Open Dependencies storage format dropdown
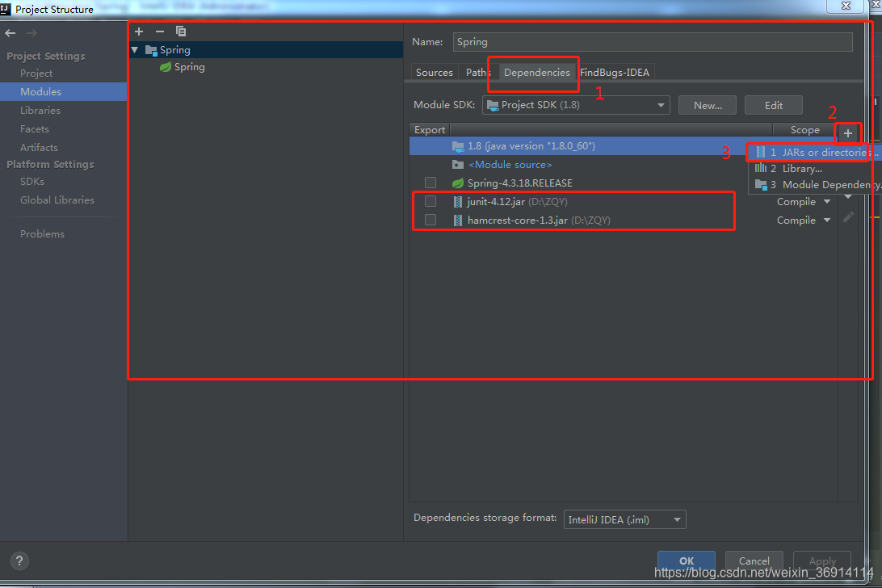 [625, 519]
